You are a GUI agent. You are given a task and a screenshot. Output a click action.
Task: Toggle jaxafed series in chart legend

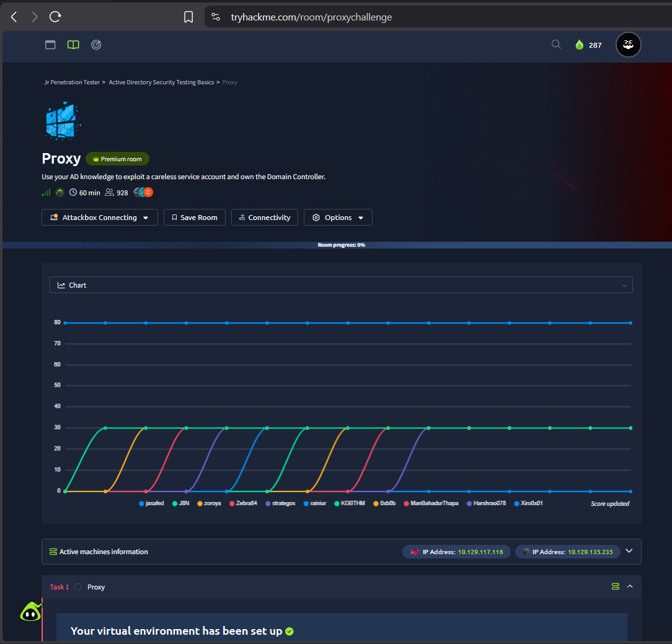(x=151, y=503)
